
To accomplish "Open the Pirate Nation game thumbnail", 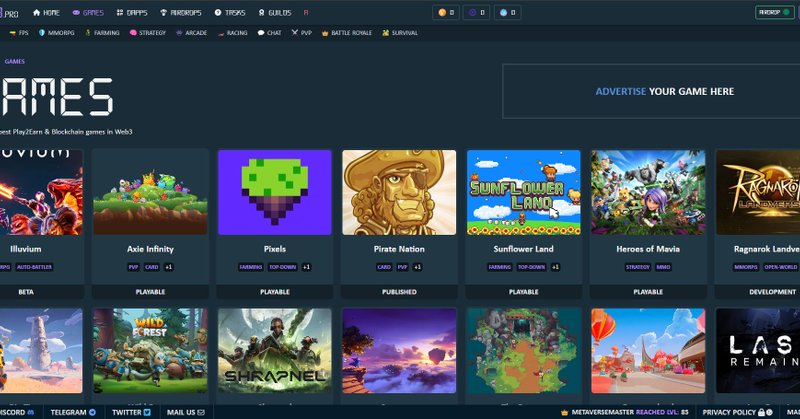I will coord(399,192).
